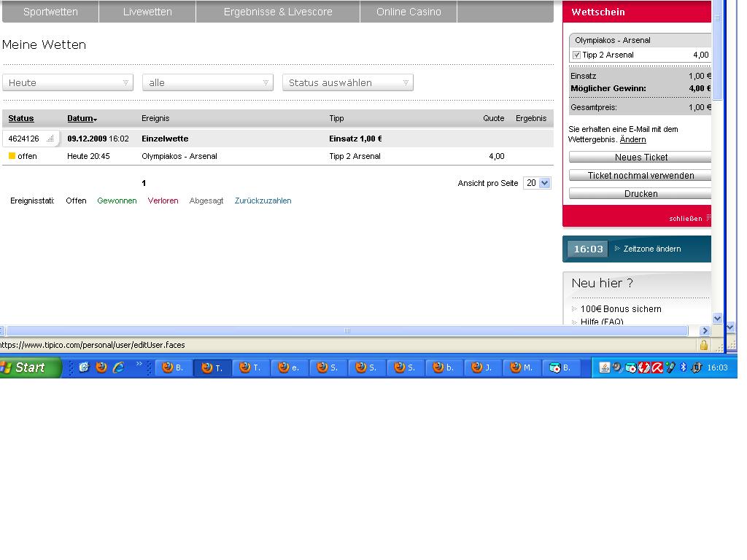The image size is (747, 560).
Task: Click the Drucken button
Action: pyautogui.click(x=640, y=193)
